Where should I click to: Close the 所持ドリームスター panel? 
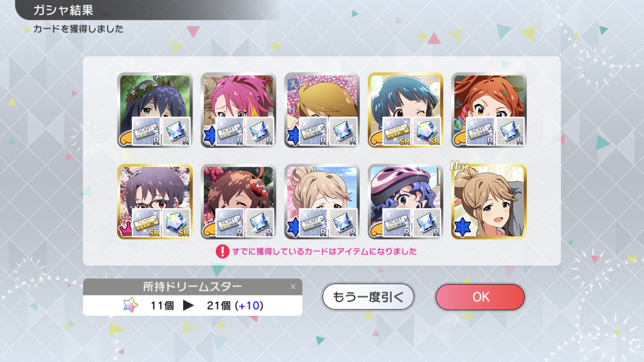click(x=293, y=287)
